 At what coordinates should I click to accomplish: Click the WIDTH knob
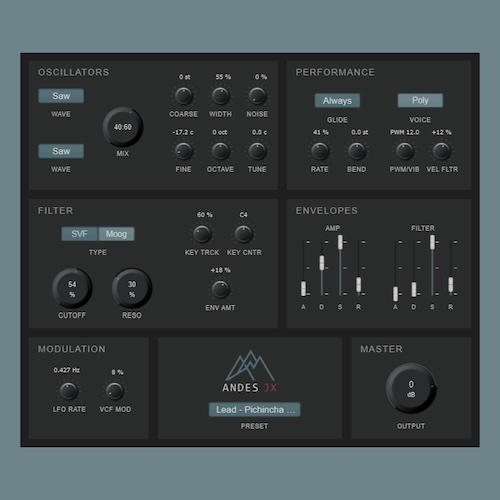point(220,96)
